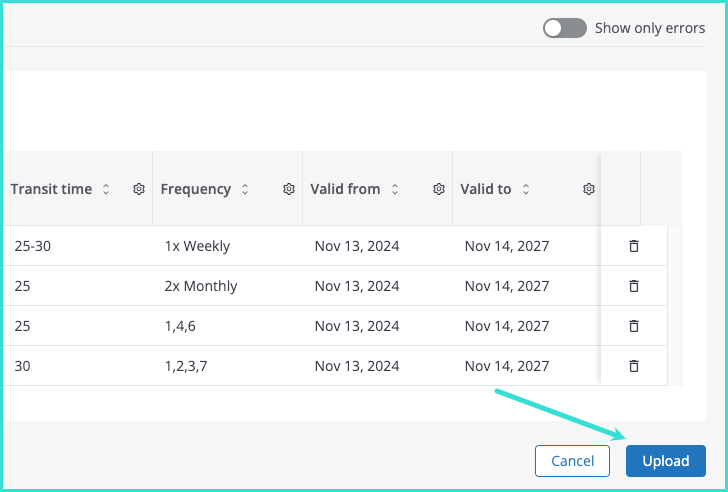
Task: Open Transit time column settings gear
Action: pyautogui.click(x=139, y=189)
